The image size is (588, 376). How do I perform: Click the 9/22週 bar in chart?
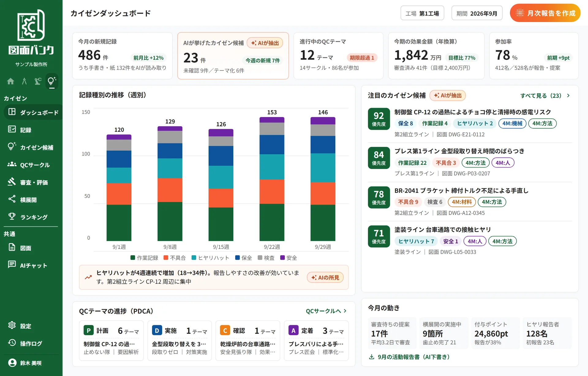272,179
